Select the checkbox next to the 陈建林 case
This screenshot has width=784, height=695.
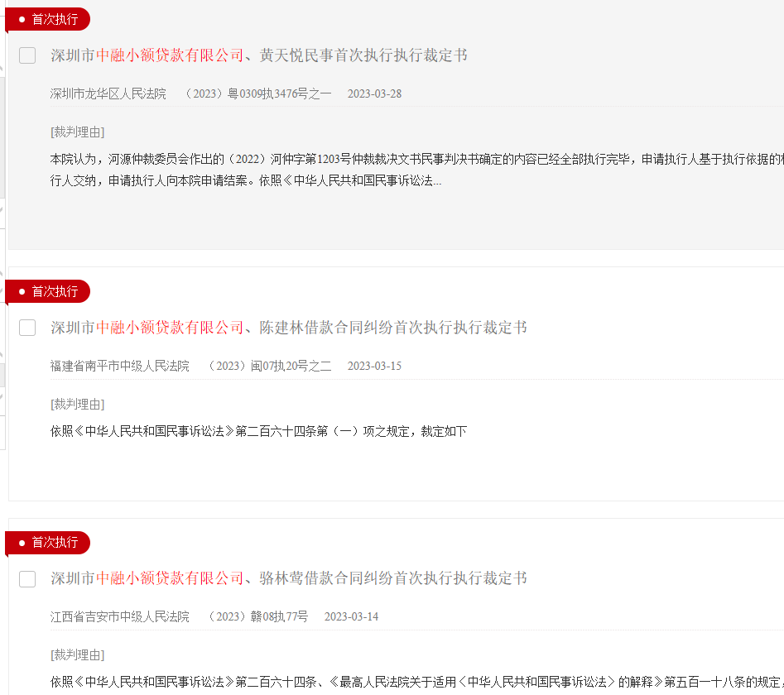(27, 327)
